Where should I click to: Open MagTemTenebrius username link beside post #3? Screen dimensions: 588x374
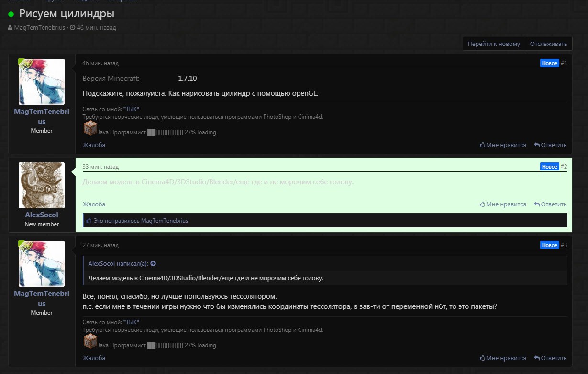coord(42,298)
